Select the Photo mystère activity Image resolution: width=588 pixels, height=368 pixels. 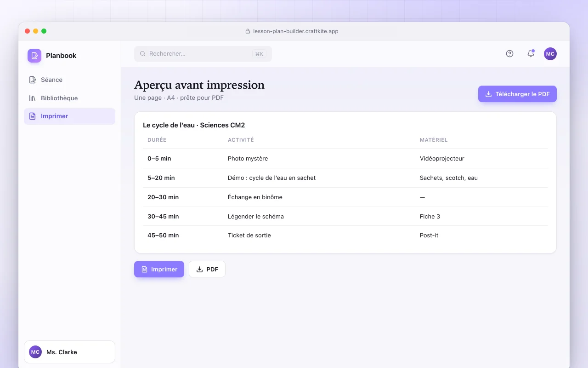point(248,159)
